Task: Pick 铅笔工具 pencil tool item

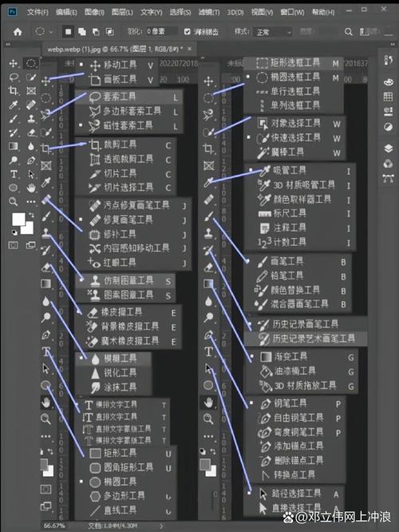Action: tap(298, 276)
